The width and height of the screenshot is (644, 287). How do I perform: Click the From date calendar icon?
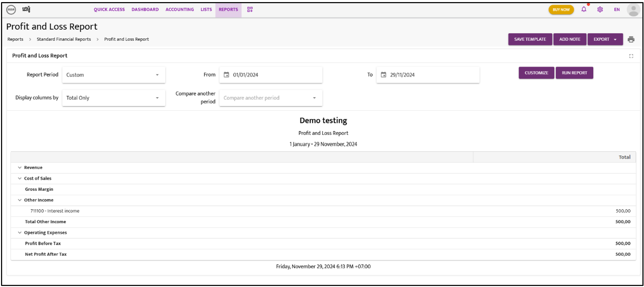pyautogui.click(x=226, y=75)
